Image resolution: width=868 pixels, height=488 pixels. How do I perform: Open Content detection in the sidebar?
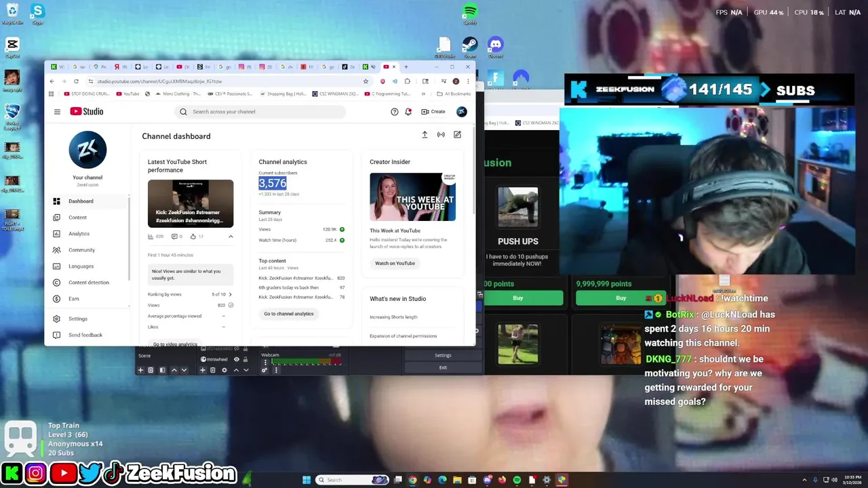[87, 283]
